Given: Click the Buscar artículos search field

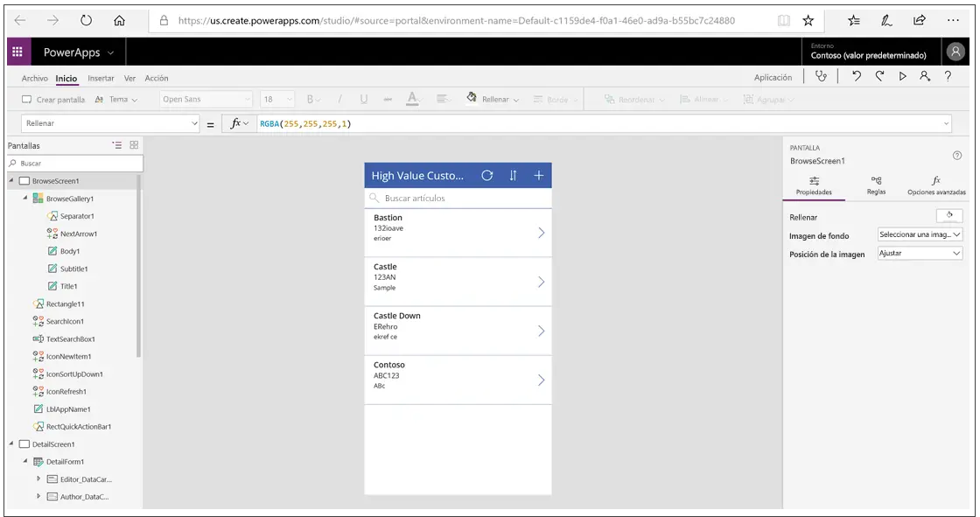Looking at the screenshot, I should point(458,199).
